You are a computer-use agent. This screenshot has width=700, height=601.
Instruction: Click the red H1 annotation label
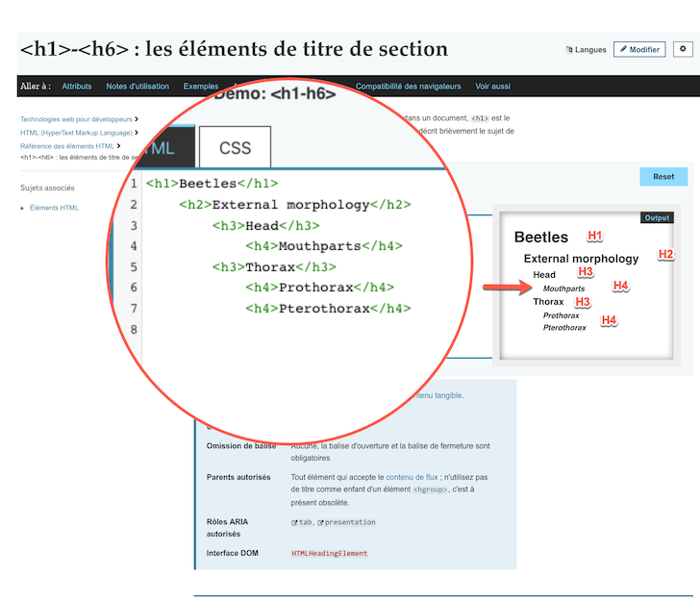coord(594,236)
